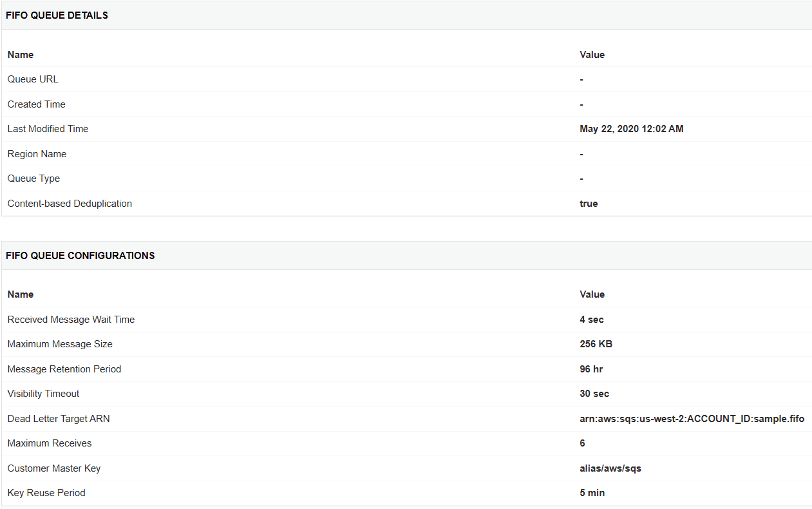Click the Content-based Deduplication true value
The image size is (812, 509).
589,204
